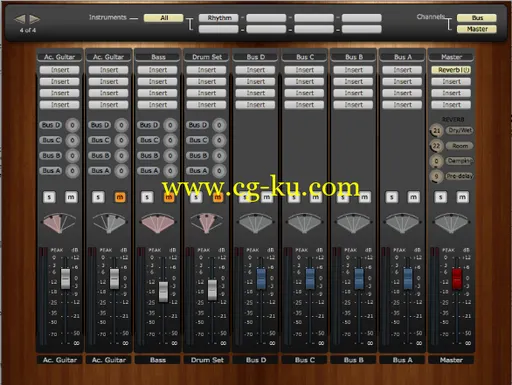Mute the Master channel
This screenshot has height=385, width=512.
(x=463, y=197)
